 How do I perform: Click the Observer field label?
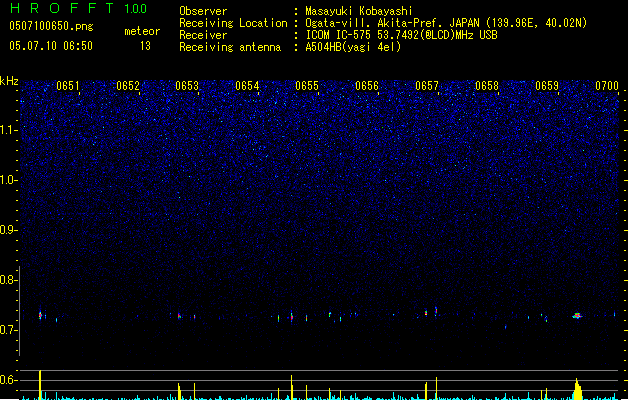point(203,11)
